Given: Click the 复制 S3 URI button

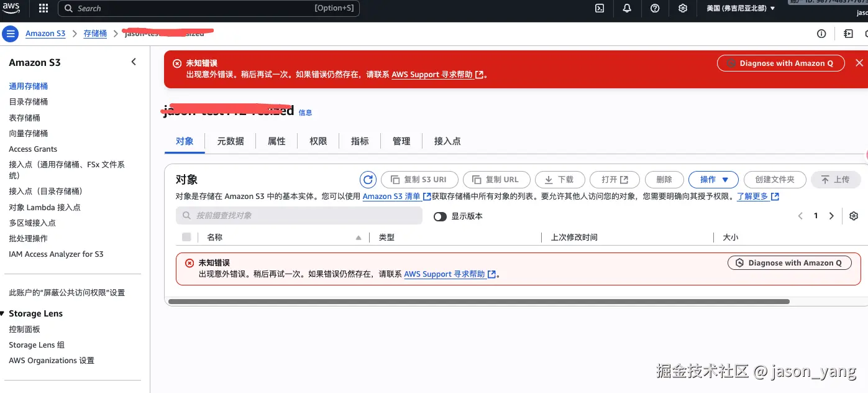Looking at the screenshot, I should click(419, 180).
